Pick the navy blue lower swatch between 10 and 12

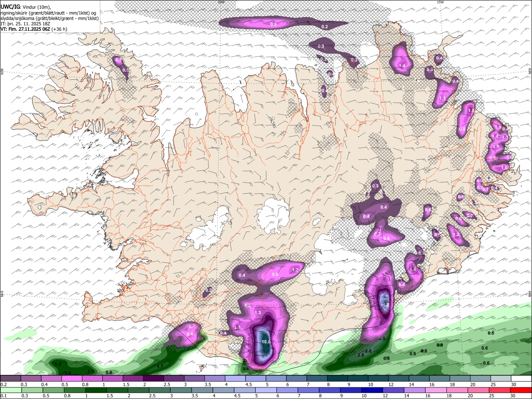coord(372,390)
